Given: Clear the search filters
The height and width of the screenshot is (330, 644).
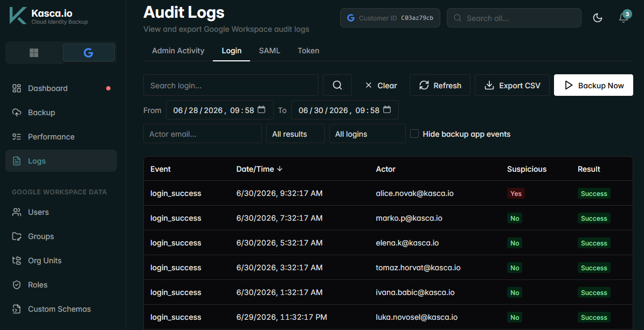Looking at the screenshot, I should 380,86.
